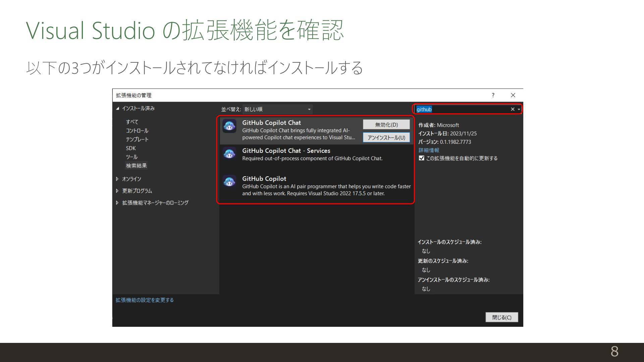Viewport: 644px width, 362px height.
Task: Open 拡張機能の設定を変更する link
Action: [145, 300]
